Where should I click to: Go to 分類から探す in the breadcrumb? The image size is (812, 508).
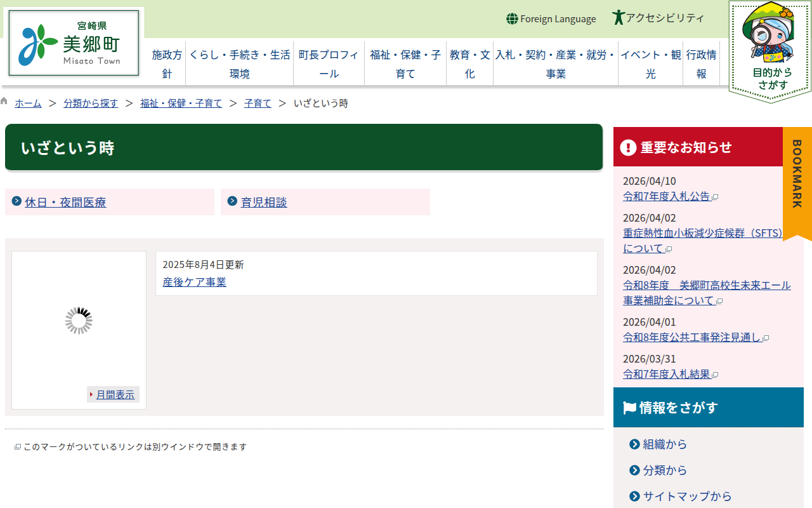[x=91, y=103]
